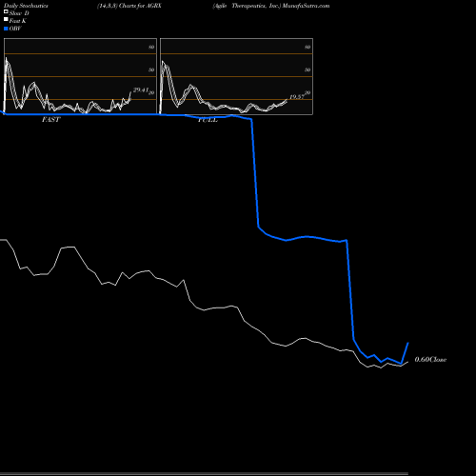Select the '(14,3,3) Charts for AGRX' text

[x=129, y=6]
